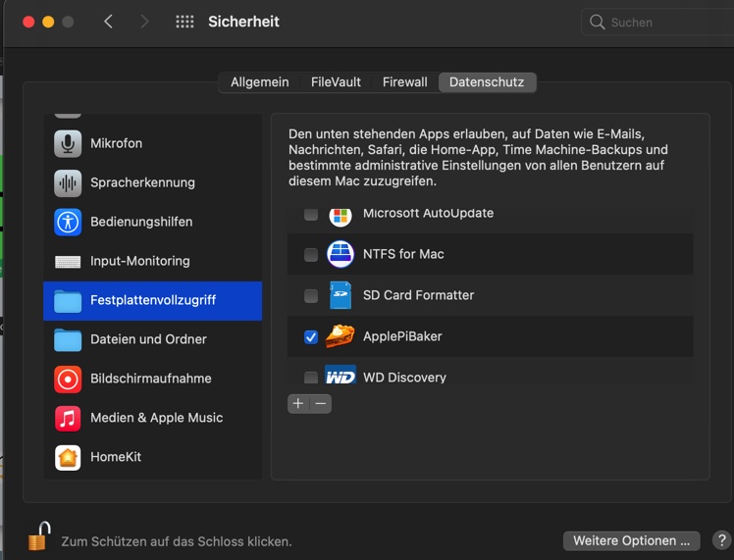Click the ApplePiBaker pie app icon
This screenshot has width=734, height=560.
pyautogui.click(x=340, y=336)
